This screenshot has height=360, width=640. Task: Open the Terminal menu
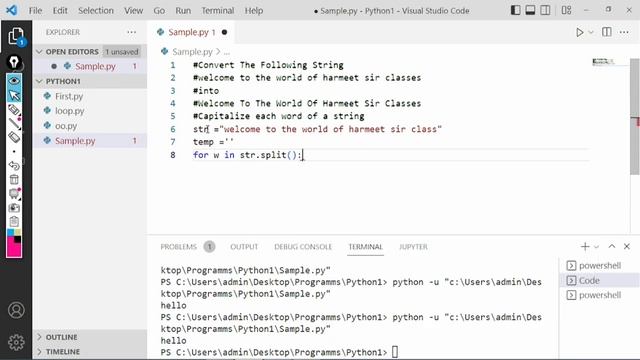pyautogui.click(x=218, y=11)
